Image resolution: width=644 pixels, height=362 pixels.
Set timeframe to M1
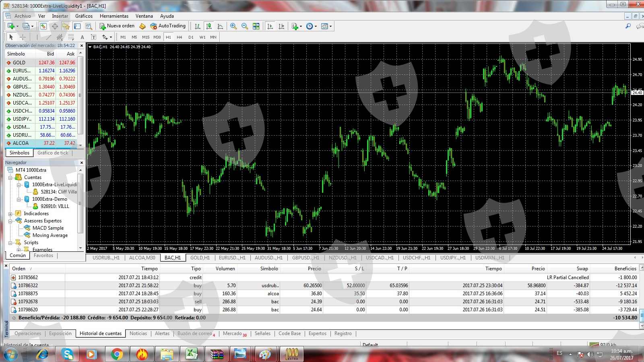click(x=123, y=37)
